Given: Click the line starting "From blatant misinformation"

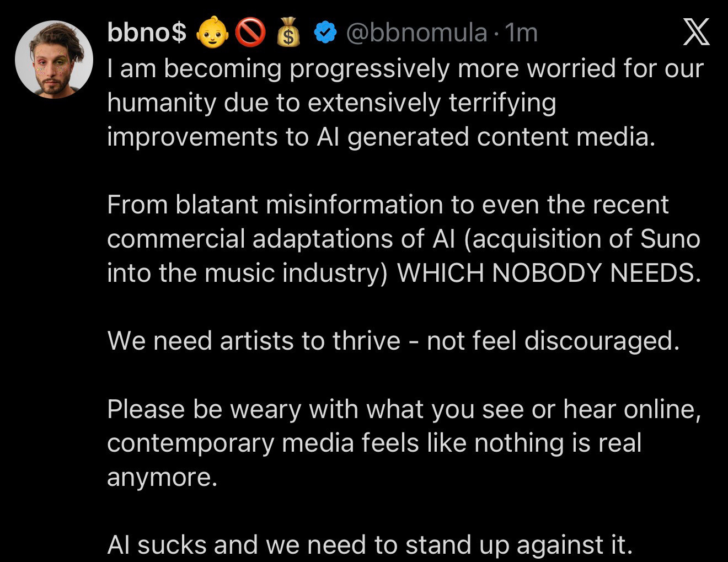Looking at the screenshot, I should coord(388,205).
